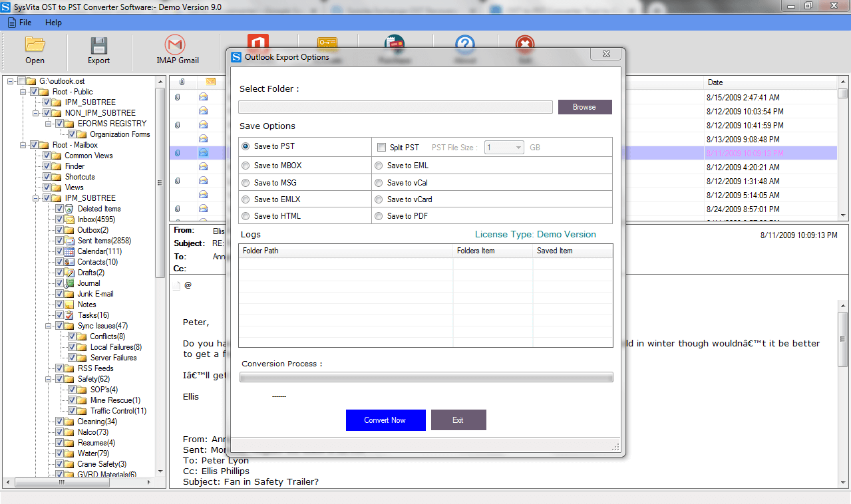Click the Convert Now button
This screenshot has height=504, width=851.
click(385, 420)
